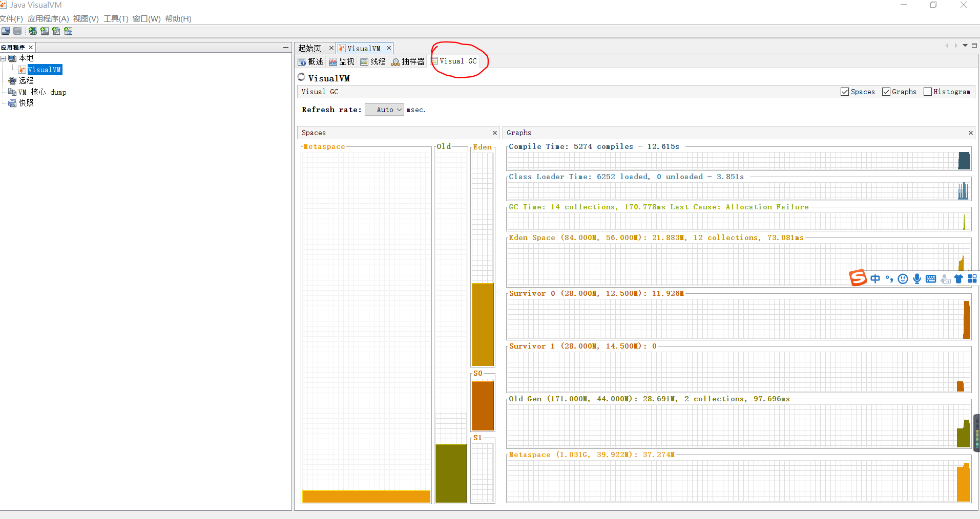
Task: Open the document tabs list dropdown arrow
Action: pos(965,46)
